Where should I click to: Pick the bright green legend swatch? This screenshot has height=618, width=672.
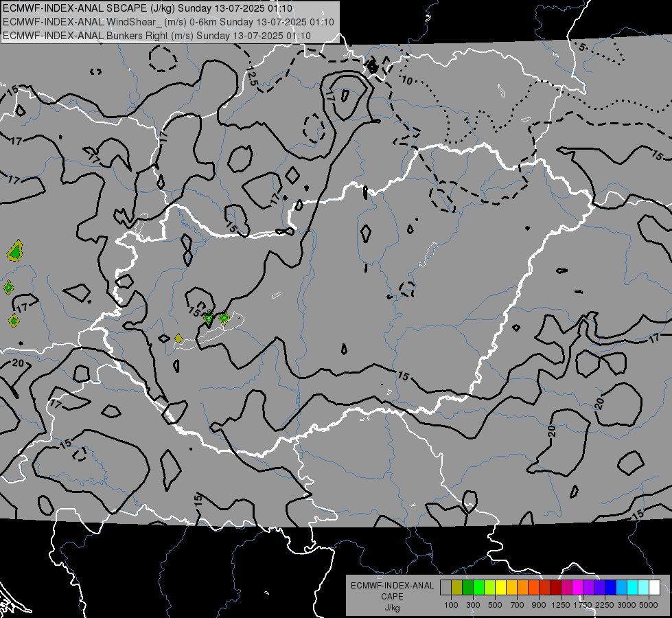(478, 588)
